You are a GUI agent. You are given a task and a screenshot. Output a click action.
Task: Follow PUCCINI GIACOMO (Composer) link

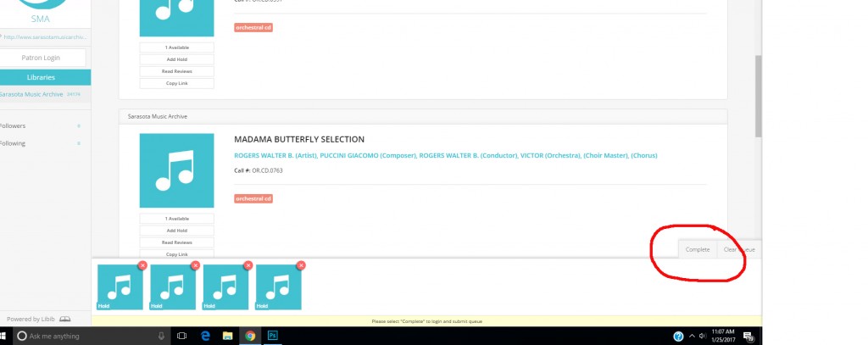pyautogui.click(x=368, y=156)
